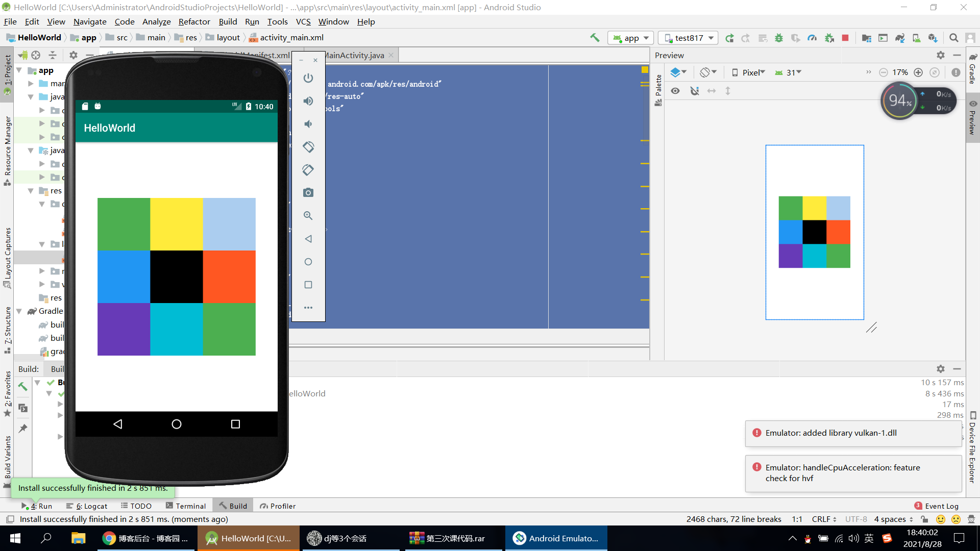
Task: Open the app run configuration dropdown
Action: click(x=631, y=38)
